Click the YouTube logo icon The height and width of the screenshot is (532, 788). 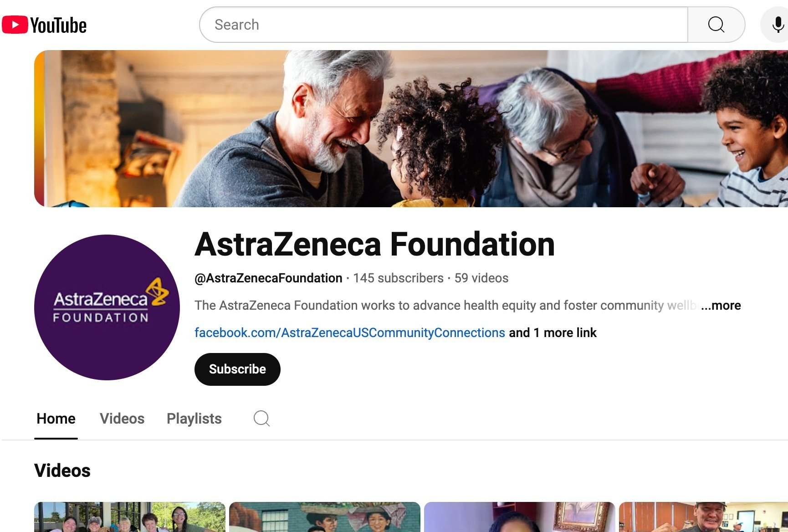pyautogui.click(x=44, y=25)
